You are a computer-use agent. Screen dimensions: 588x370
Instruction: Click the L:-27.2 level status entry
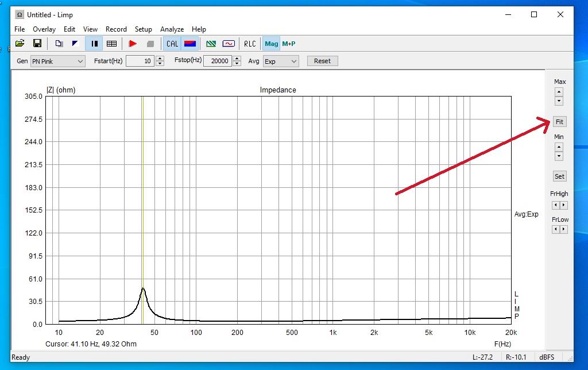[x=482, y=357]
